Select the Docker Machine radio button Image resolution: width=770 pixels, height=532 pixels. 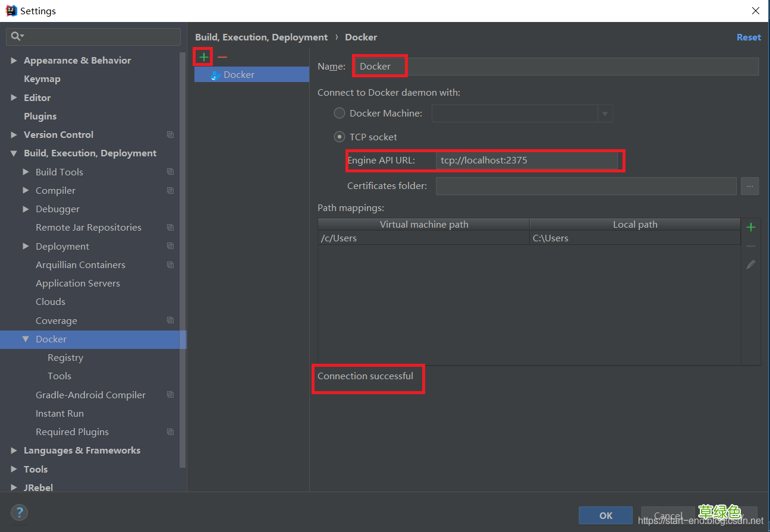340,113
